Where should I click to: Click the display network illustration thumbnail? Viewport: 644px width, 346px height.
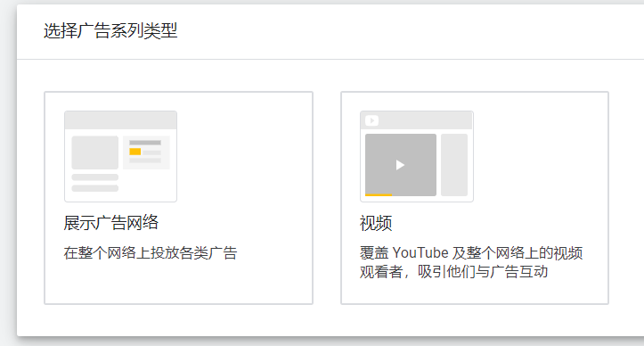(121, 156)
